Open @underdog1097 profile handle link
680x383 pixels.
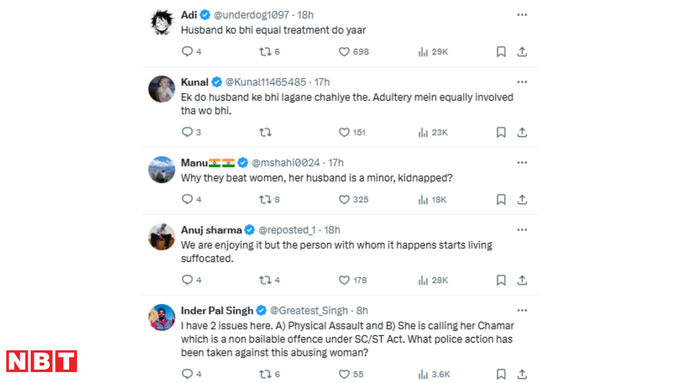(252, 15)
